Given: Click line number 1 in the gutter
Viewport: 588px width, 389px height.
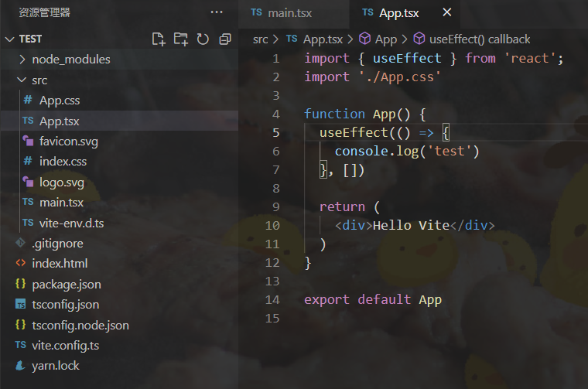Looking at the screenshot, I should (x=276, y=59).
